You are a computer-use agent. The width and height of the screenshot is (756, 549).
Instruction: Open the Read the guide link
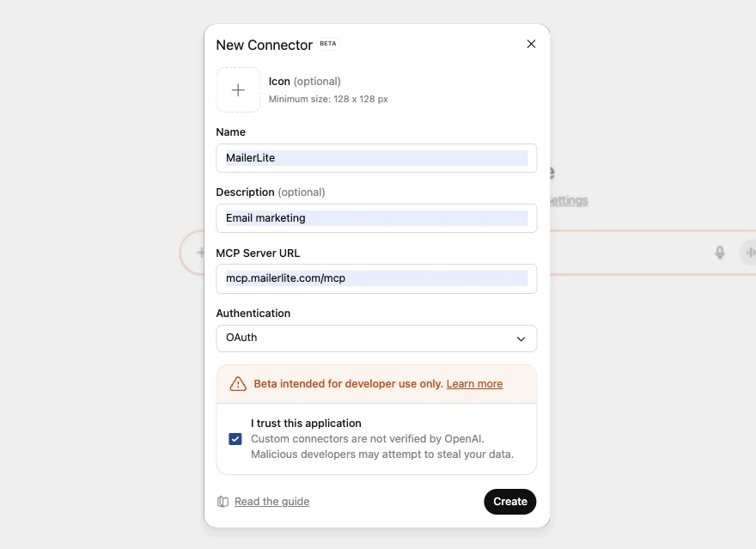(271, 502)
